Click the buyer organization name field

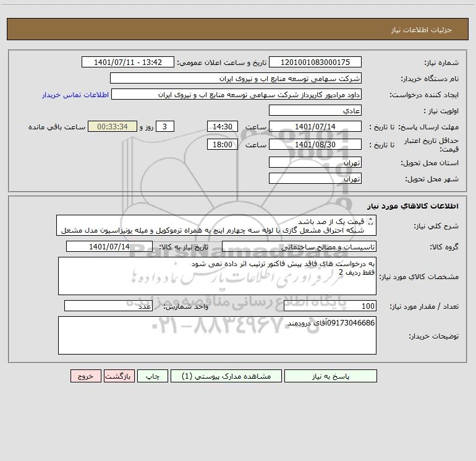(x=236, y=78)
